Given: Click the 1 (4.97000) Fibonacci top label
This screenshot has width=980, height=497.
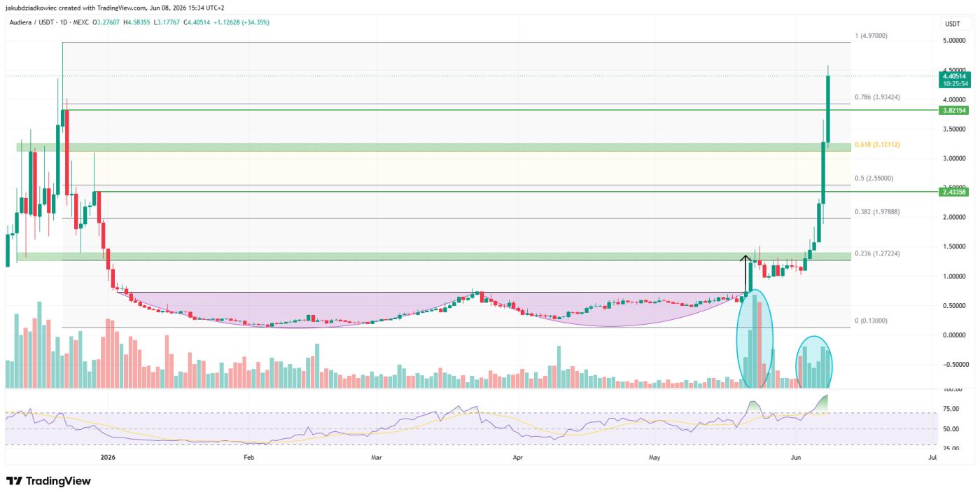Looking at the screenshot, I should coord(871,35).
